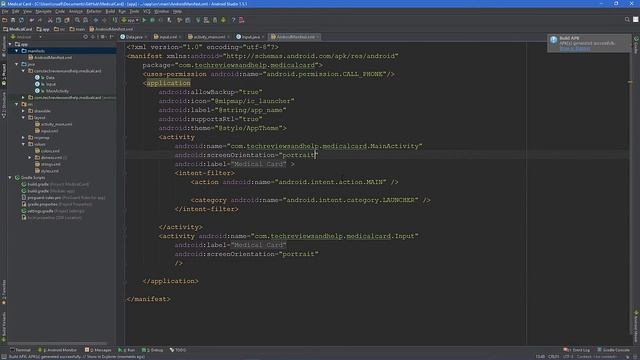
Task: Collapse the manifests folder node
Action: pos(17,51)
